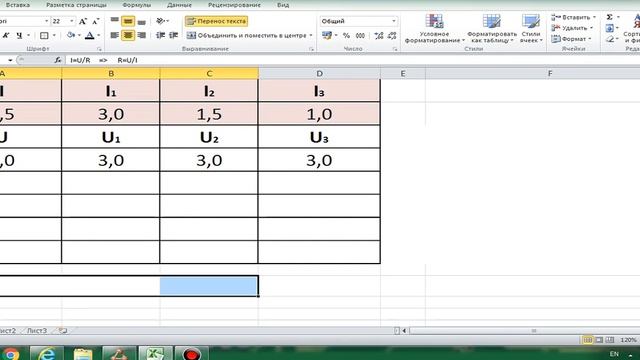Viewport: 640px width, 360px height.
Task: Expand the font name dropdown arrow
Action: click(x=47, y=21)
